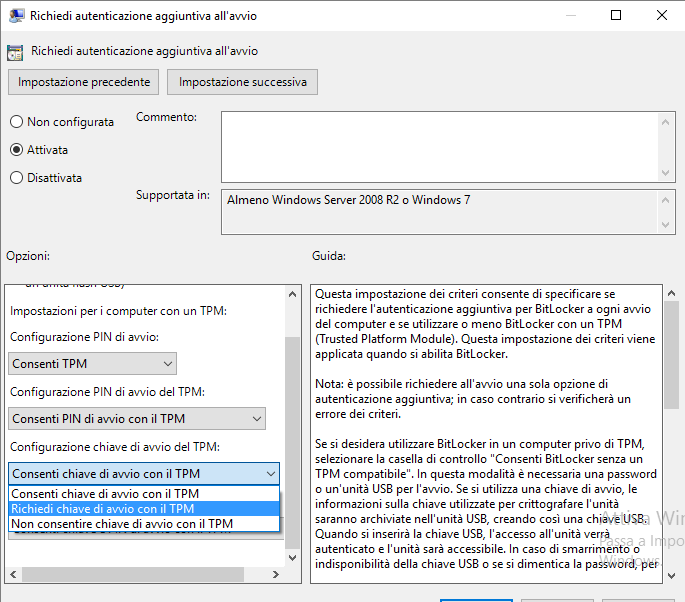Image resolution: width=685 pixels, height=602 pixels.
Task: Click the Guida panel scroll-up arrow
Action: pyautogui.click(x=670, y=293)
